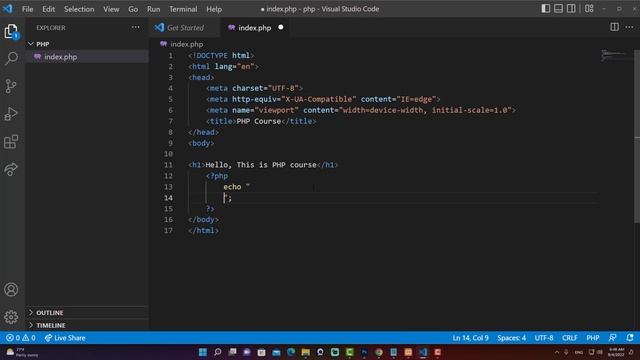Click the editor minimap preview
Screen dimensions: 640x360
[x=617, y=55]
